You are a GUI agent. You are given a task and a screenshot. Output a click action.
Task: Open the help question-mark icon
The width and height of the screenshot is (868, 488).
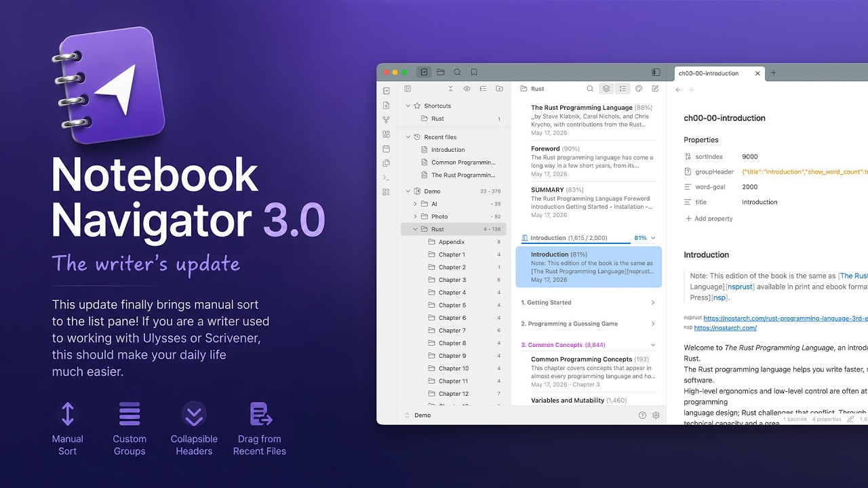(642, 415)
